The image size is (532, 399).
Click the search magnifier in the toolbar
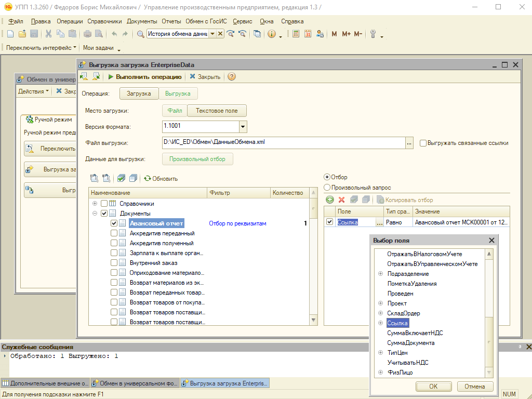pyautogui.click(x=140, y=34)
